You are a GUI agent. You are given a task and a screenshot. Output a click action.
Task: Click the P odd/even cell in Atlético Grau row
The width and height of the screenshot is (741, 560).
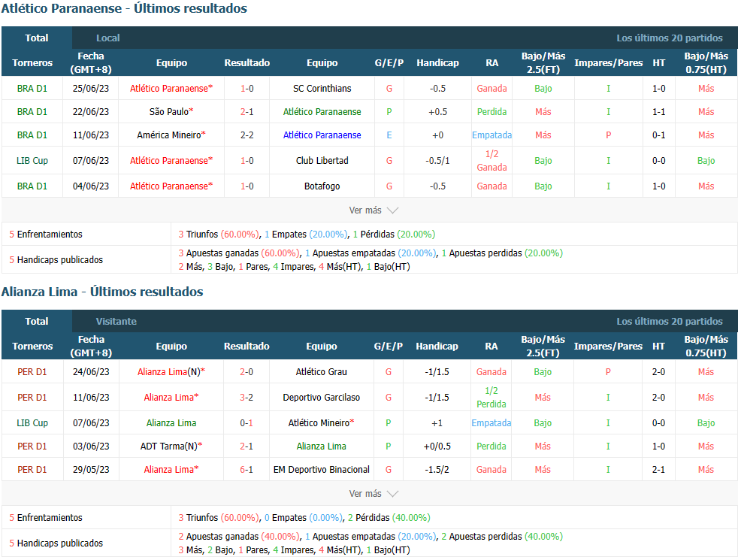(608, 372)
